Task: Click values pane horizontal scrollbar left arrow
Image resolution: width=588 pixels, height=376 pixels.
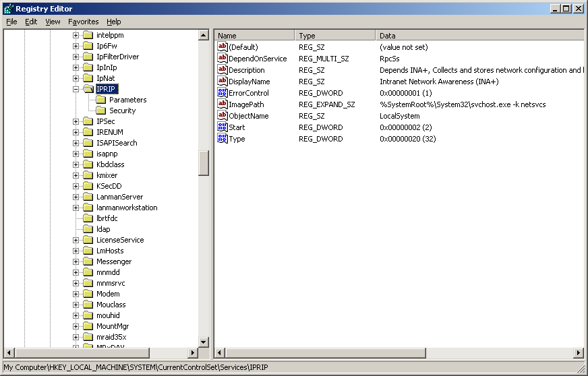Action: [x=220, y=352]
